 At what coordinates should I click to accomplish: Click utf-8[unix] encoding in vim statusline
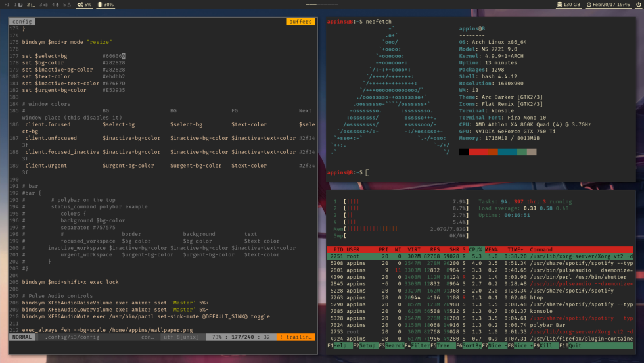(181, 337)
